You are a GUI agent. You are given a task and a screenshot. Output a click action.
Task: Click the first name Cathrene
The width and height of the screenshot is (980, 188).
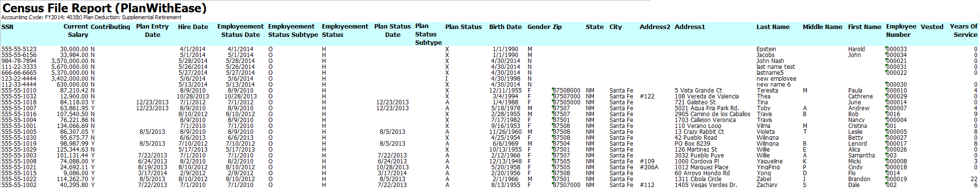[861, 96]
